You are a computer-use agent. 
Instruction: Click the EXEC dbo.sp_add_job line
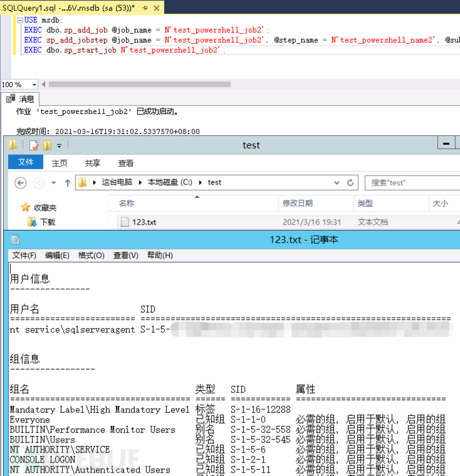coord(147,30)
